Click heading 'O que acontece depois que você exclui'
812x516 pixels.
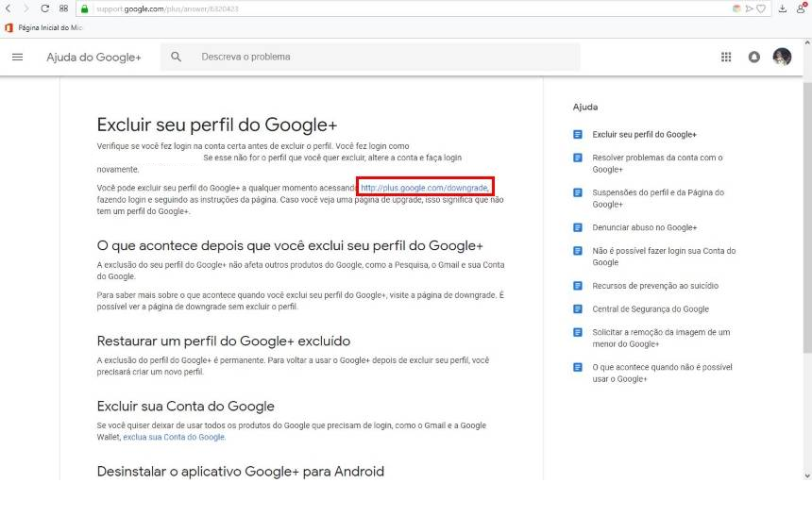click(x=290, y=245)
